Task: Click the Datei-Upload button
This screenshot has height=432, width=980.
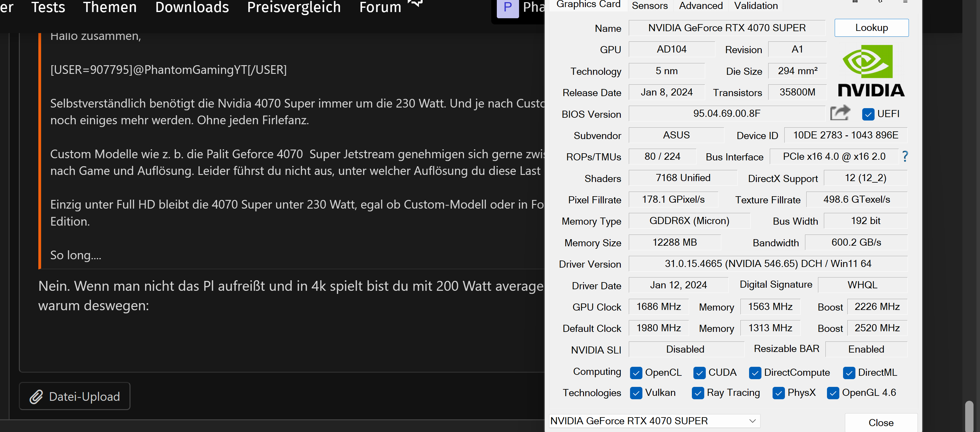Action: tap(75, 396)
